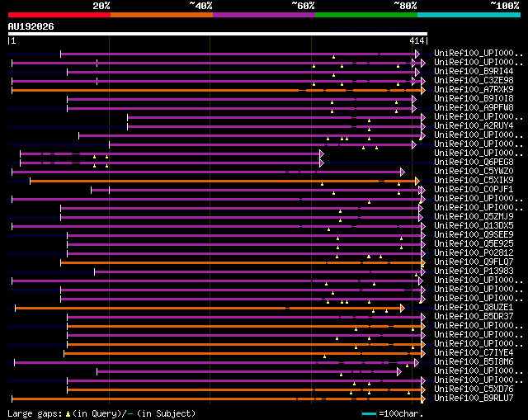Open hit UniRef100_B9I0I8
This screenshot has height=420, width=528.
tap(474, 99)
